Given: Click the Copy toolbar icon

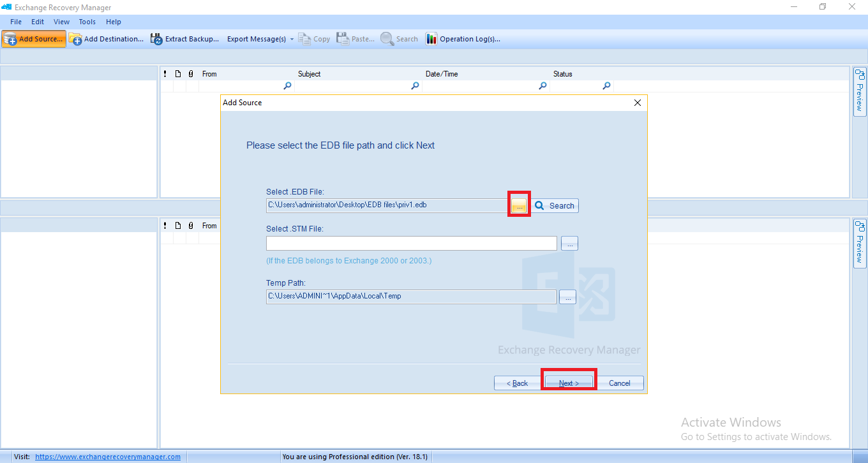Looking at the screenshot, I should pos(305,39).
